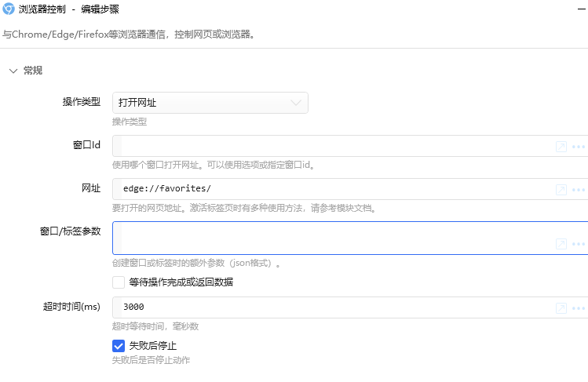Screen dimensions: 588x382
Task: Open more options dots for 窗口/标签参数 field
Action: click(579, 244)
